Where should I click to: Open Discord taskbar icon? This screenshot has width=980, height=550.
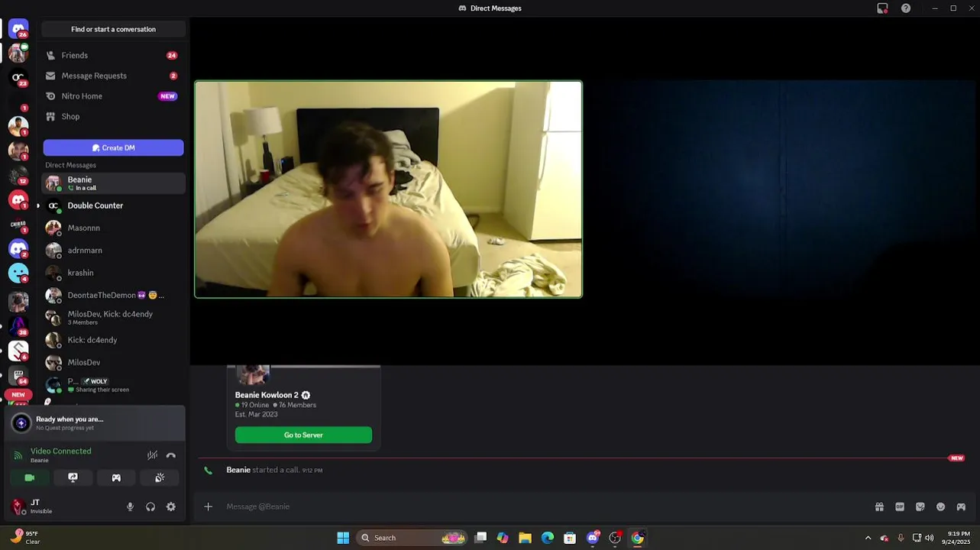click(x=593, y=538)
